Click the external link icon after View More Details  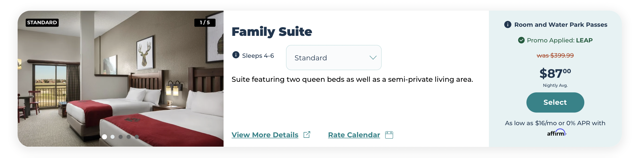[307, 135]
